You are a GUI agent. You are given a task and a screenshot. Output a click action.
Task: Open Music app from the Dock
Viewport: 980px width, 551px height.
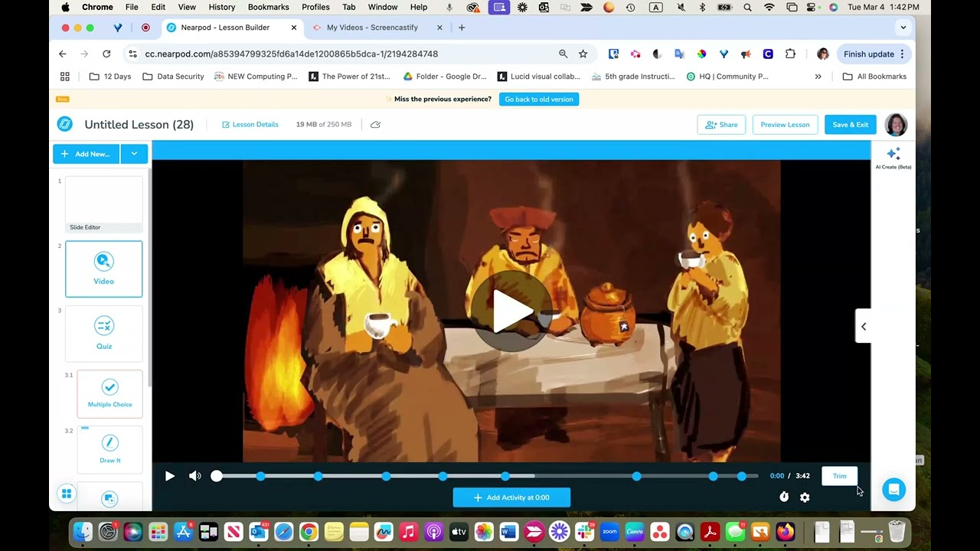coord(409,531)
